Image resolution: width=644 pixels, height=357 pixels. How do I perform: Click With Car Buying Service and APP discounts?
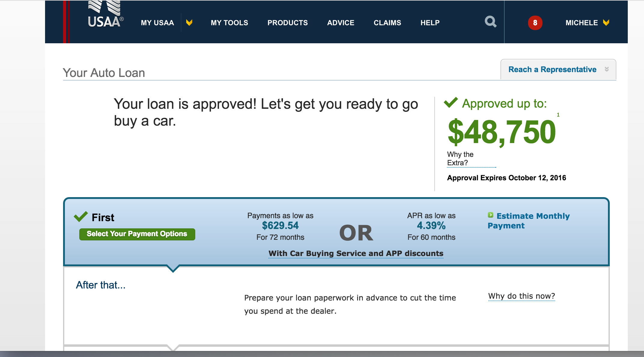point(356,253)
